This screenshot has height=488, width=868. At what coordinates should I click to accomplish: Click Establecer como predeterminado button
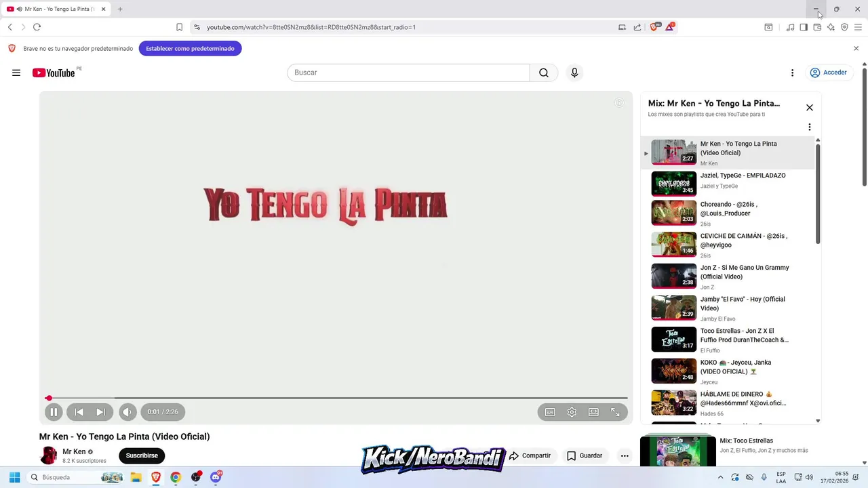click(x=190, y=48)
